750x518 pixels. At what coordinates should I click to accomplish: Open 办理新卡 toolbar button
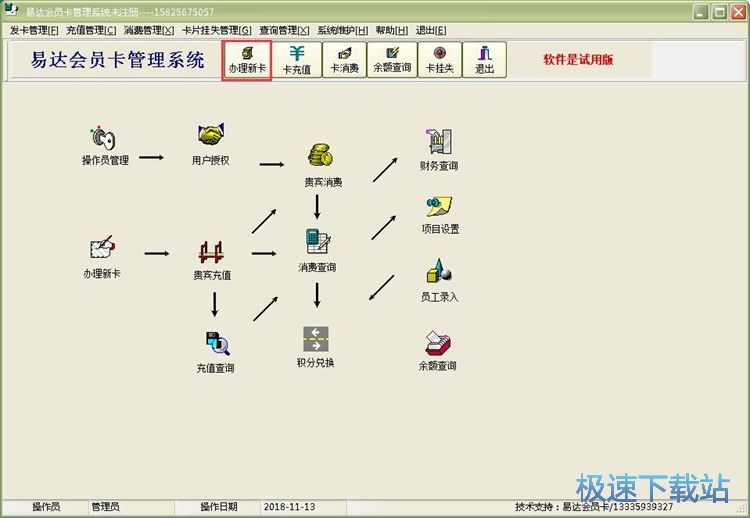[247, 60]
